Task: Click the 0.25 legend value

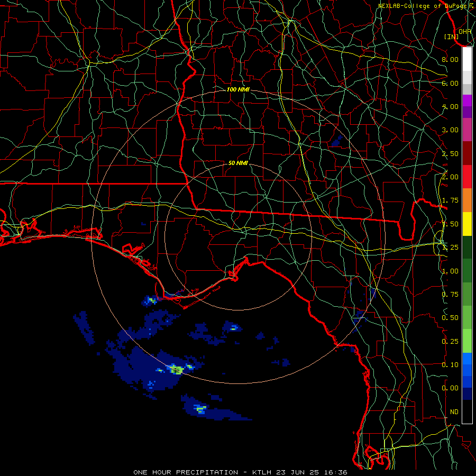Action: (450, 342)
